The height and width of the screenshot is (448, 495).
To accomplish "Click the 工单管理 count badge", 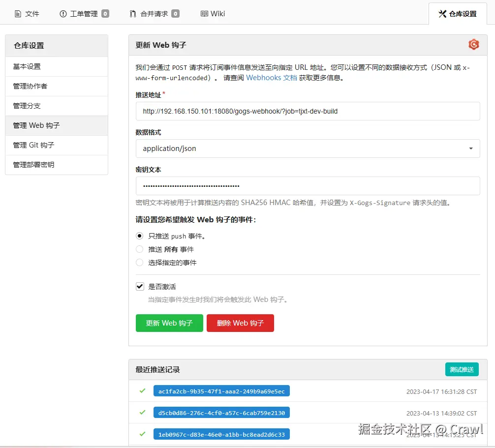I will (x=105, y=14).
